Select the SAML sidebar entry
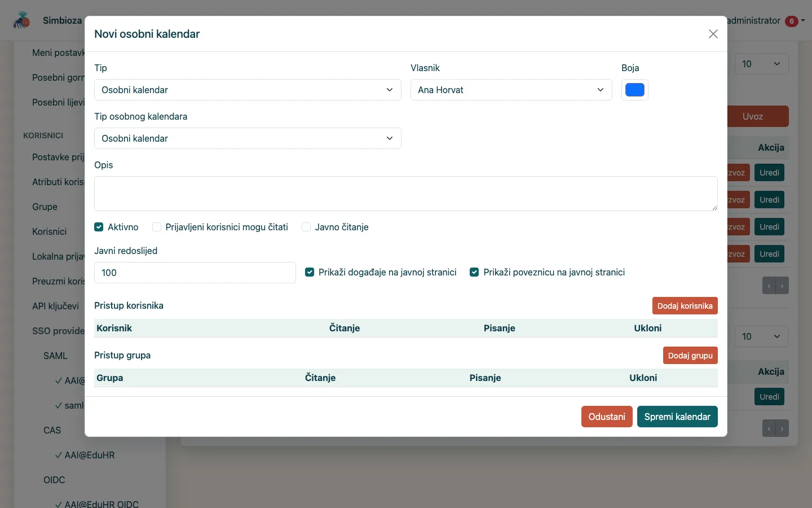This screenshot has height=508, width=812. (55, 356)
